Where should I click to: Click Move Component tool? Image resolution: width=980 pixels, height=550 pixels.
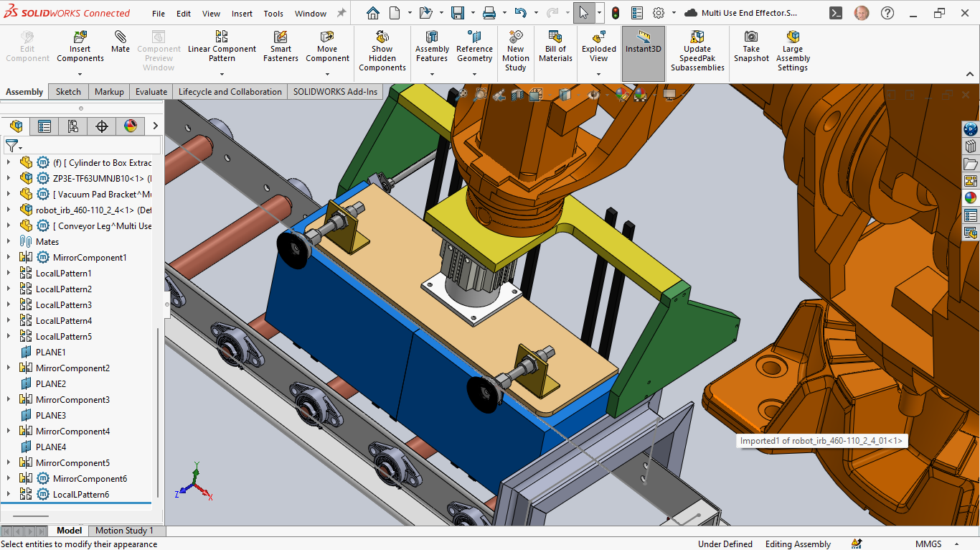tap(327, 47)
